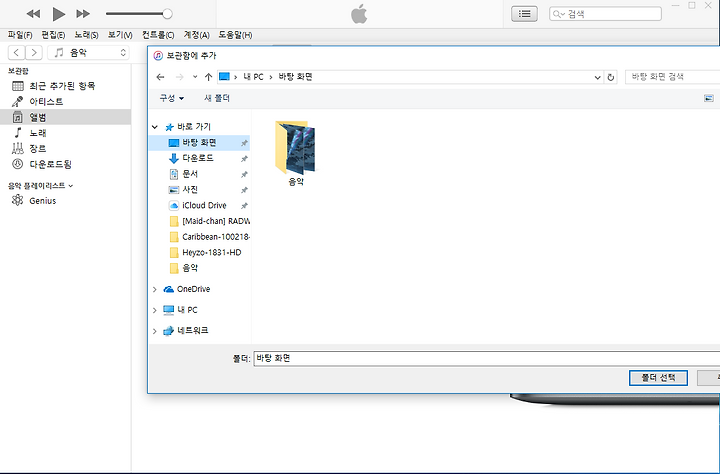Click 바탕 화면 in the address path

pos(295,77)
